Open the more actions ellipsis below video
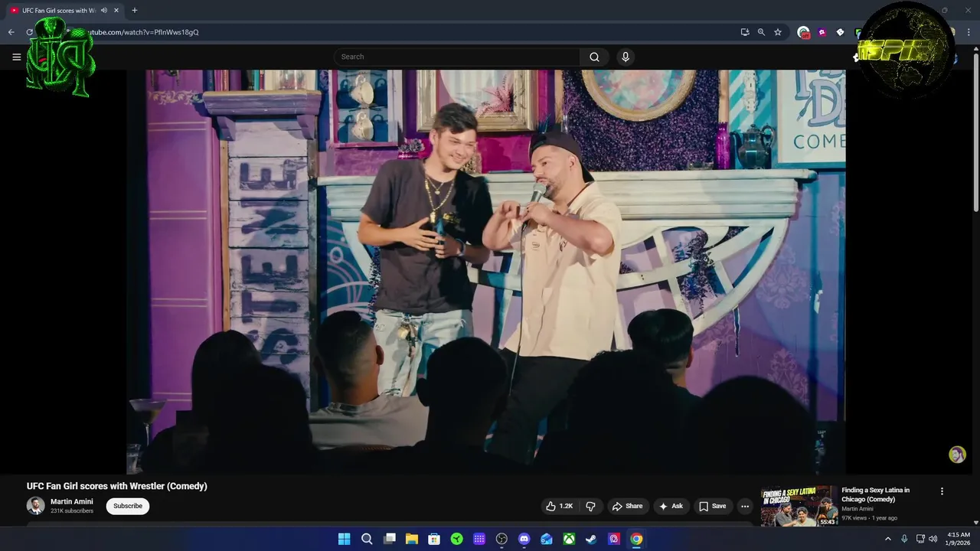The width and height of the screenshot is (980, 551). pos(745,506)
